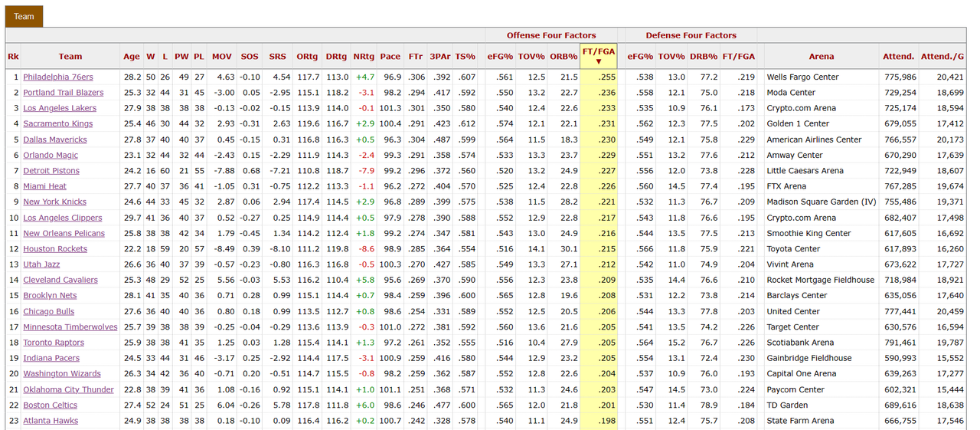Viewport: 980px width, 430px height.
Task: Visit the Chicago Bulls team page
Action: point(49,311)
